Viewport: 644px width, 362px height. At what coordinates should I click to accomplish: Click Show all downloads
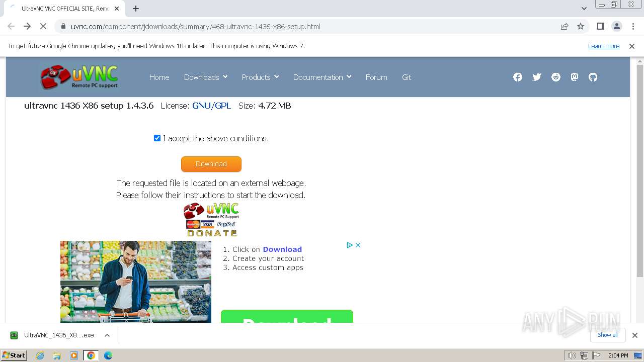coord(608,335)
